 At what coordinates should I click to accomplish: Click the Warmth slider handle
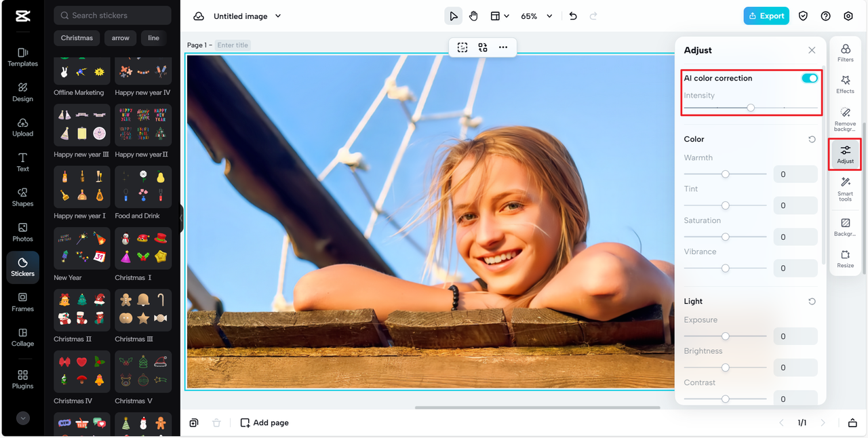[726, 174]
